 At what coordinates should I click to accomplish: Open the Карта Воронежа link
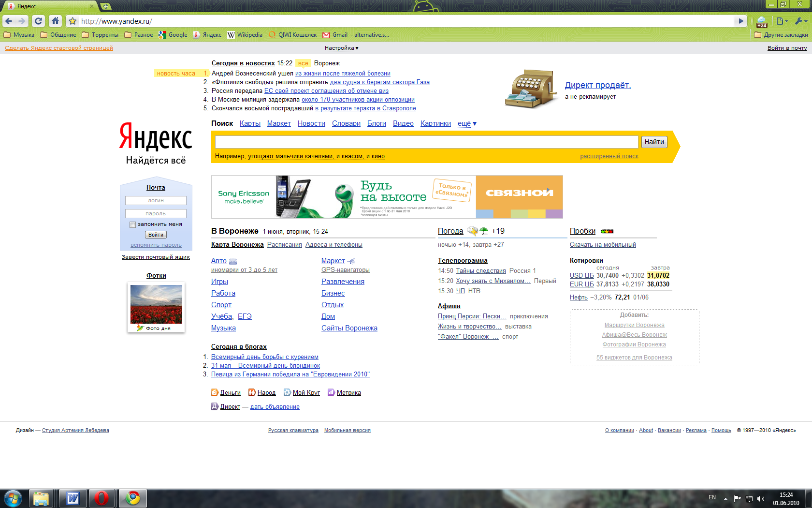pos(237,245)
